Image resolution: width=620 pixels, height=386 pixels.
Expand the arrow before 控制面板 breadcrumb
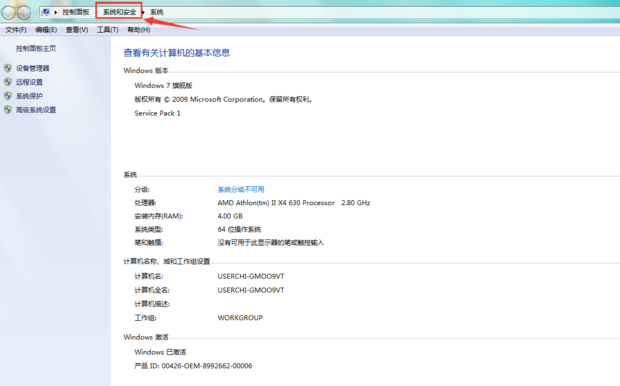point(56,12)
